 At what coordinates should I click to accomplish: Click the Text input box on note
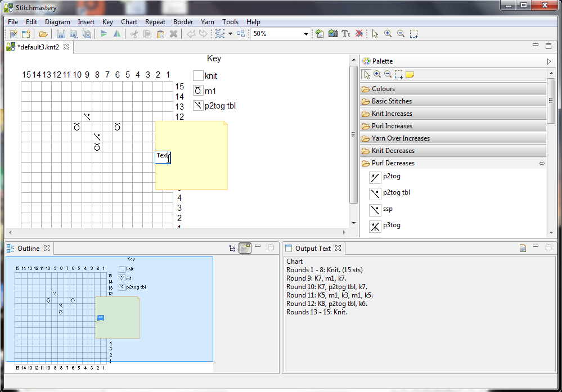point(162,156)
